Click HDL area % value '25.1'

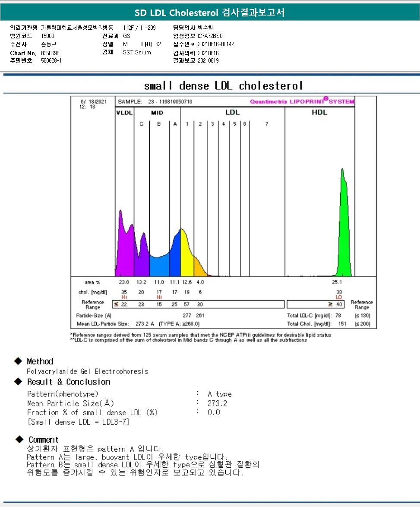[x=337, y=282]
